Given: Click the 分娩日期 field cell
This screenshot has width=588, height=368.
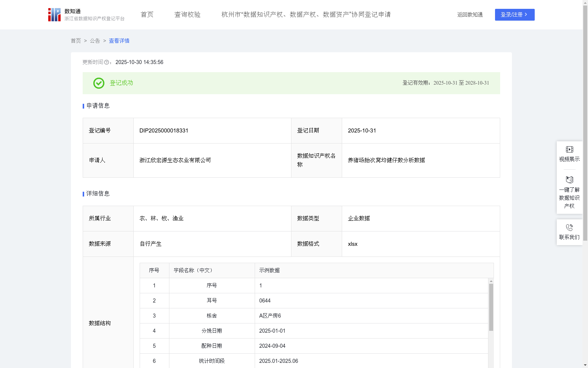Looking at the screenshot, I should tap(212, 331).
